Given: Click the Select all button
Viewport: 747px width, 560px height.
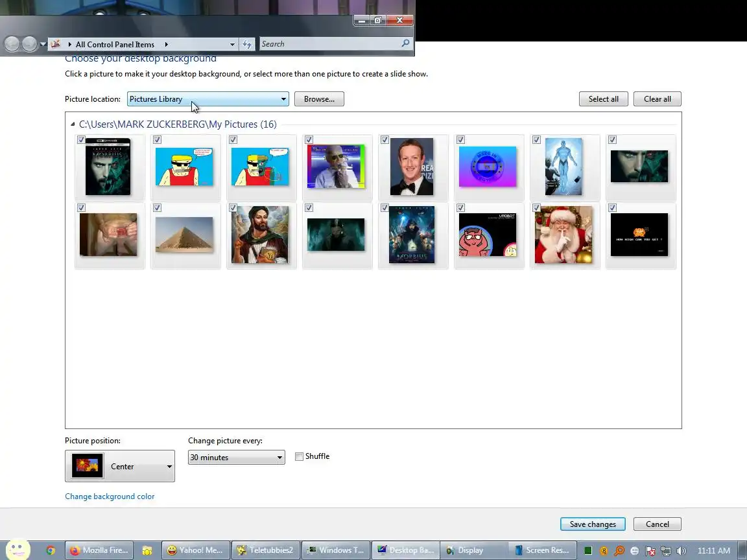Looking at the screenshot, I should point(604,99).
